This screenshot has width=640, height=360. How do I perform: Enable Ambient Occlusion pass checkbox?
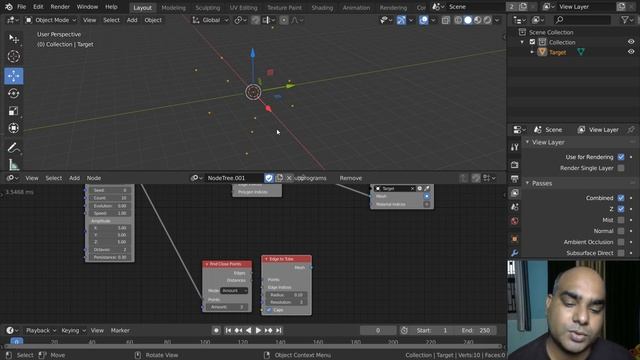coord(621,242)
